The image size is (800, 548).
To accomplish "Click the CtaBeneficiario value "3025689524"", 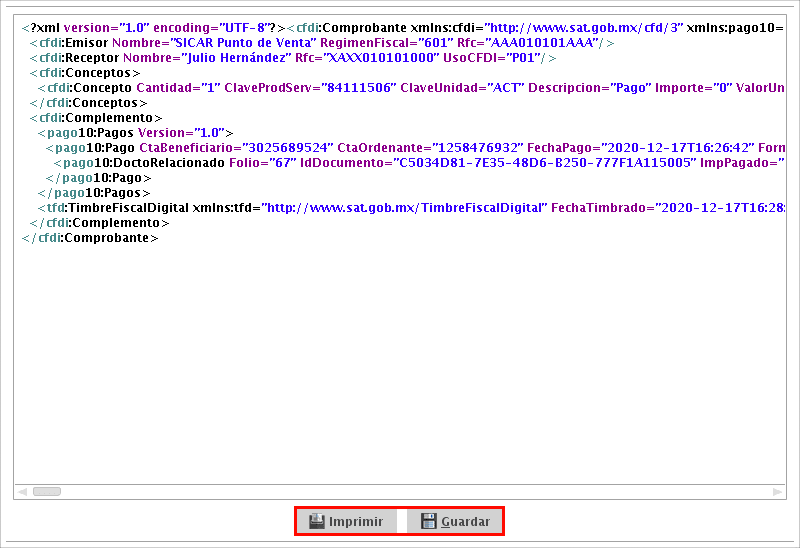I will 284,147.
